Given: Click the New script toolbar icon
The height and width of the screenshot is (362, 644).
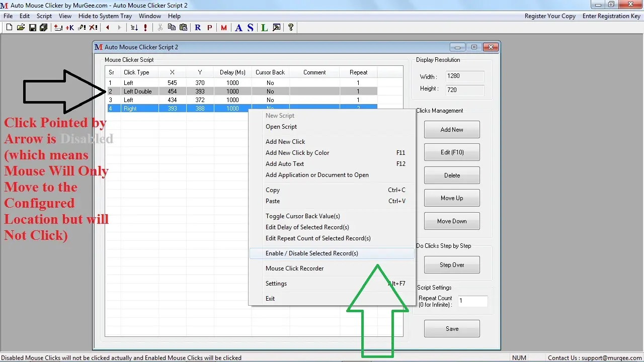Looking at the screenshot, I should click(9, 28).
